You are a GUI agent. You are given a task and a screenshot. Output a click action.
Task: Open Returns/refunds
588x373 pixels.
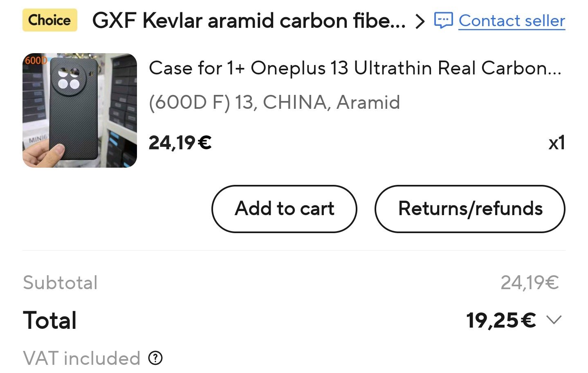pyautogui.click(x=470, y=209)
